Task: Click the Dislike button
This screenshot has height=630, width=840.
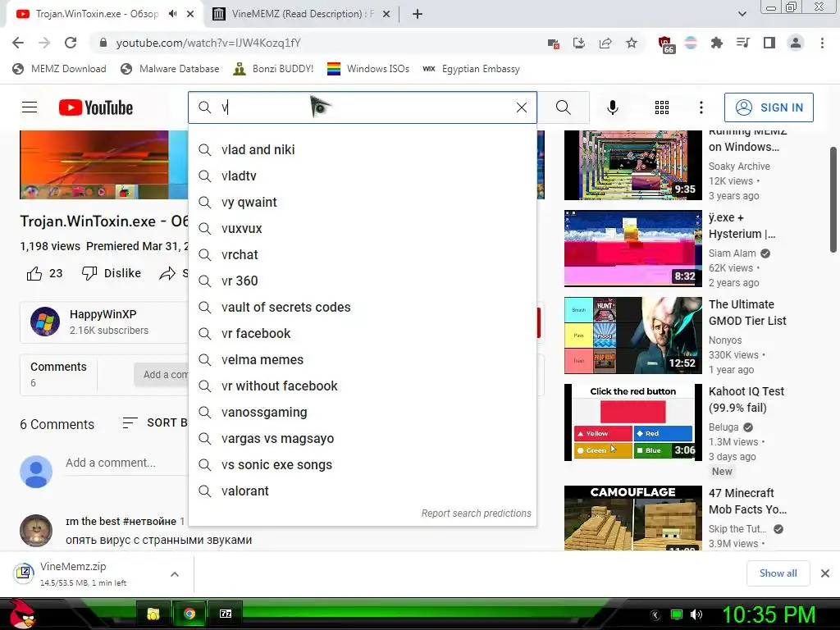Action: [x=112, y=273]
